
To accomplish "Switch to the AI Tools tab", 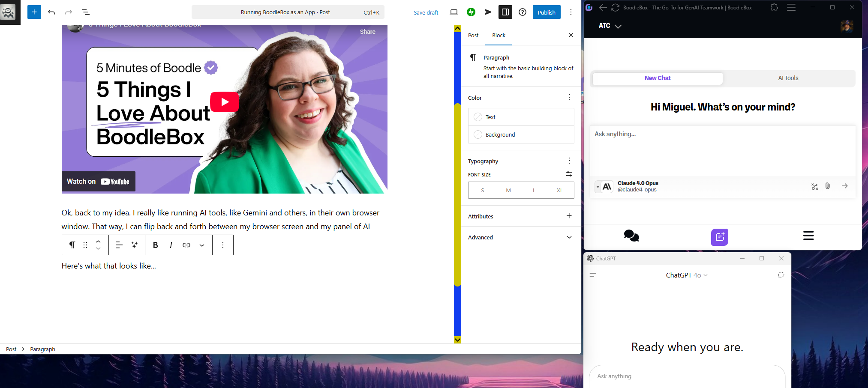I will tap(788, 78).
